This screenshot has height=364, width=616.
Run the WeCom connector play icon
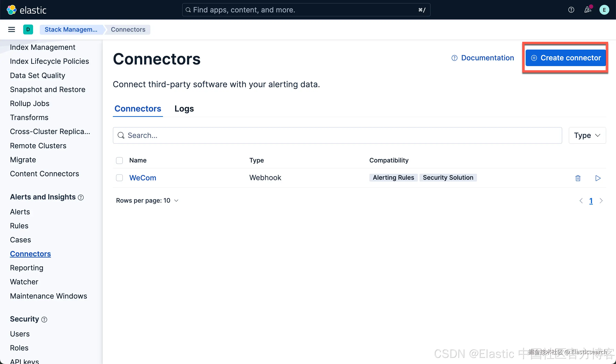[x=598, y=178]
